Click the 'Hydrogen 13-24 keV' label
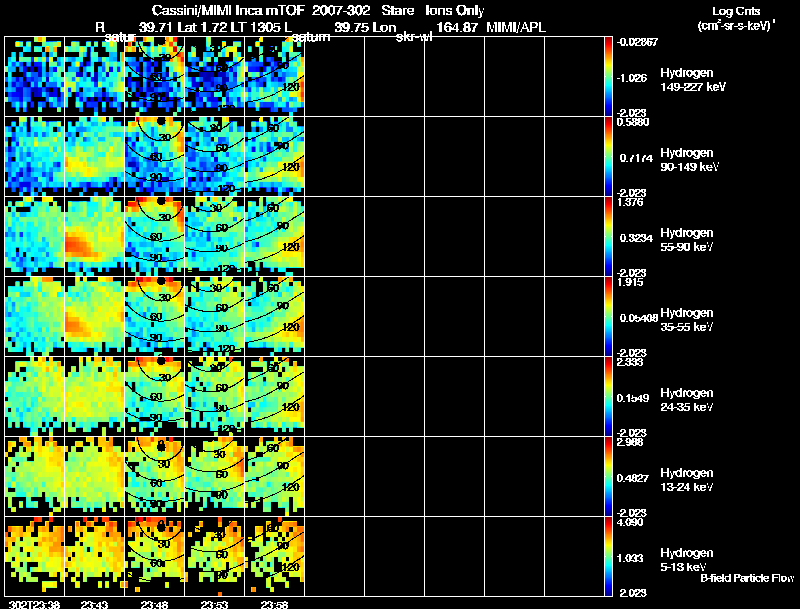 (687, 480)
